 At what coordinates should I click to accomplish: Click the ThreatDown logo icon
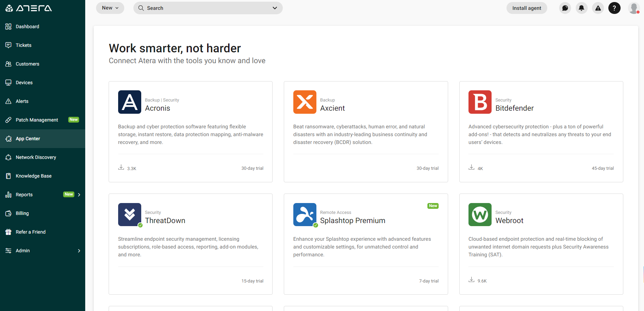[130, 215]
